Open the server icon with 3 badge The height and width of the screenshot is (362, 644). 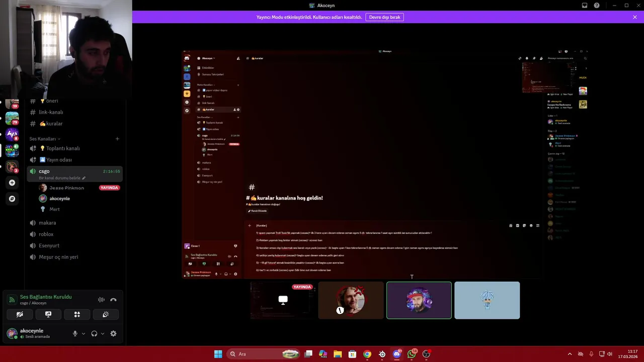12,166
